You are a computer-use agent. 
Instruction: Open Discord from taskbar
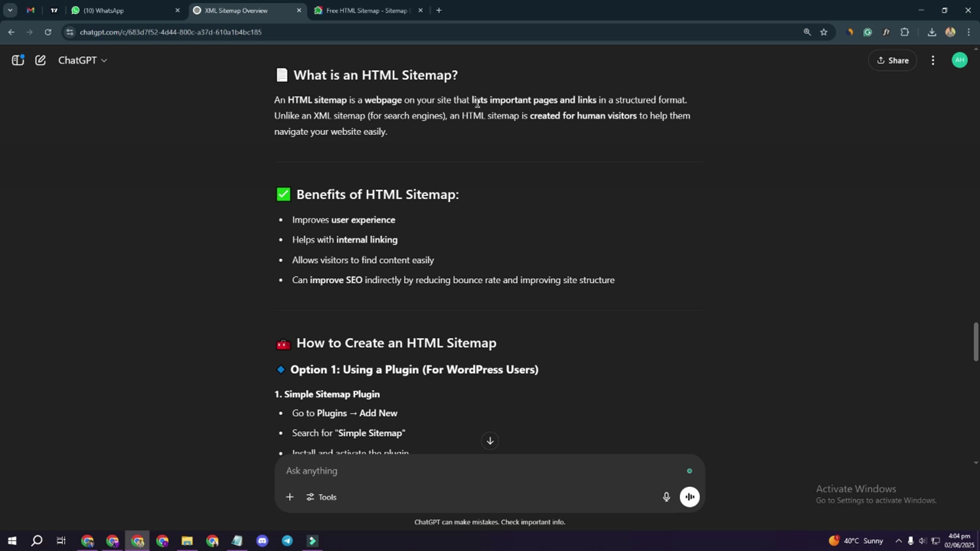point(262,541)
